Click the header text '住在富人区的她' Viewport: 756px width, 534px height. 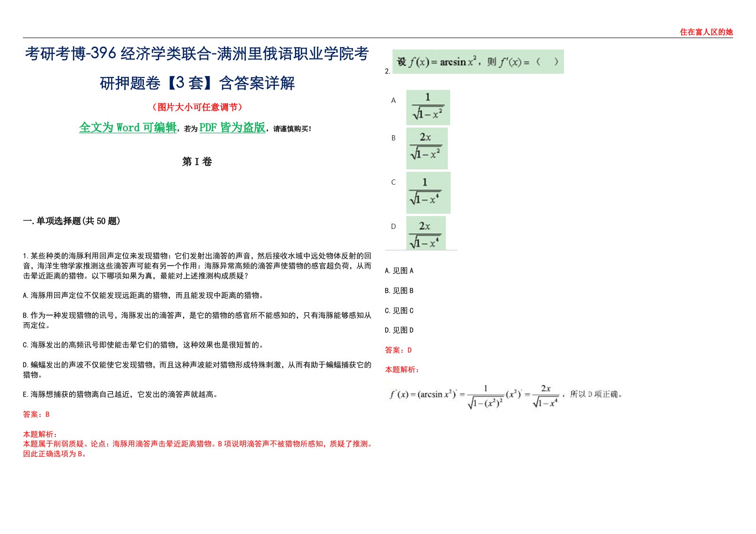[x=706, y=32]
